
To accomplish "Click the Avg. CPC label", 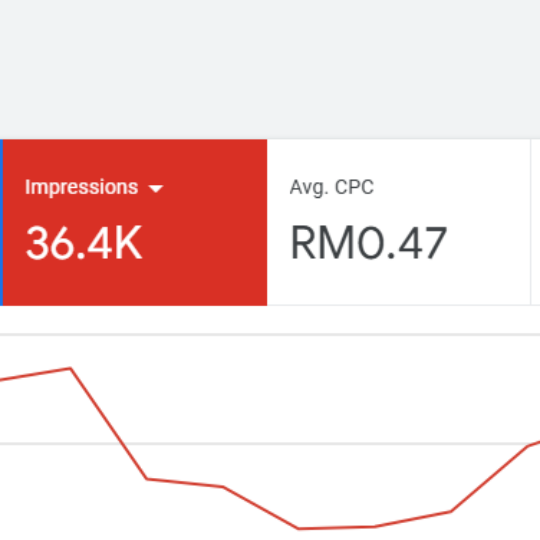I will coord(332,187).
